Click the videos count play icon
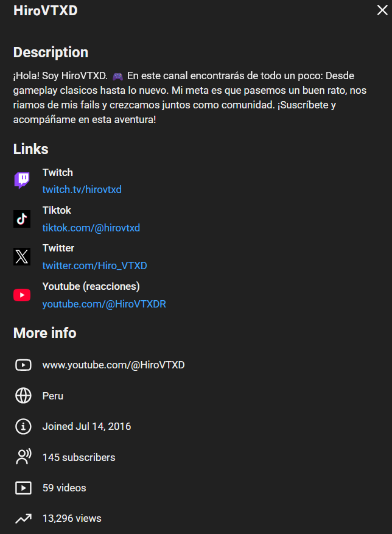This screenshot has width=392, height=534. (23, 488)
